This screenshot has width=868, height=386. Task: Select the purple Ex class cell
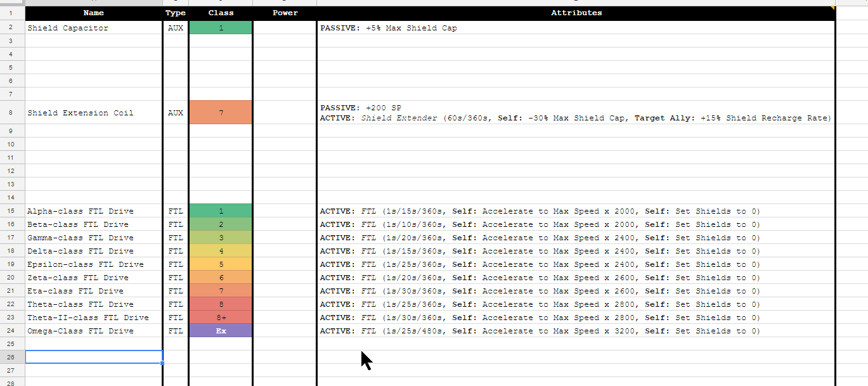tap(221, 331)
